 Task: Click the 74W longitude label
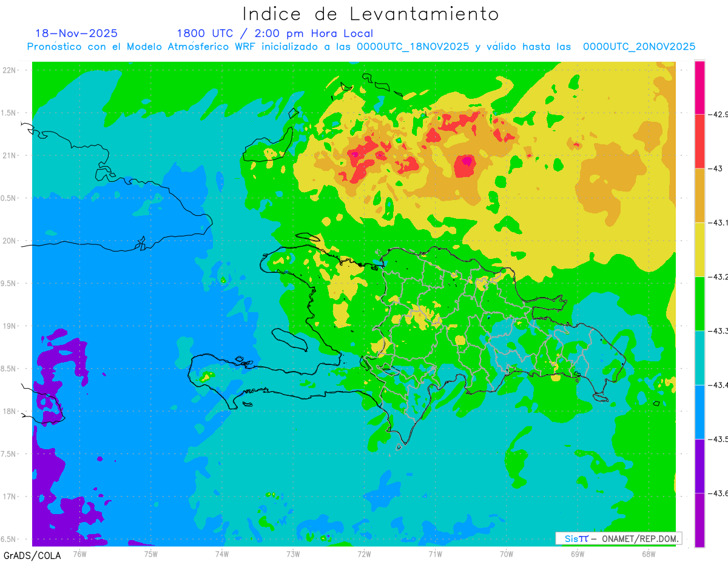click(222, 553)
